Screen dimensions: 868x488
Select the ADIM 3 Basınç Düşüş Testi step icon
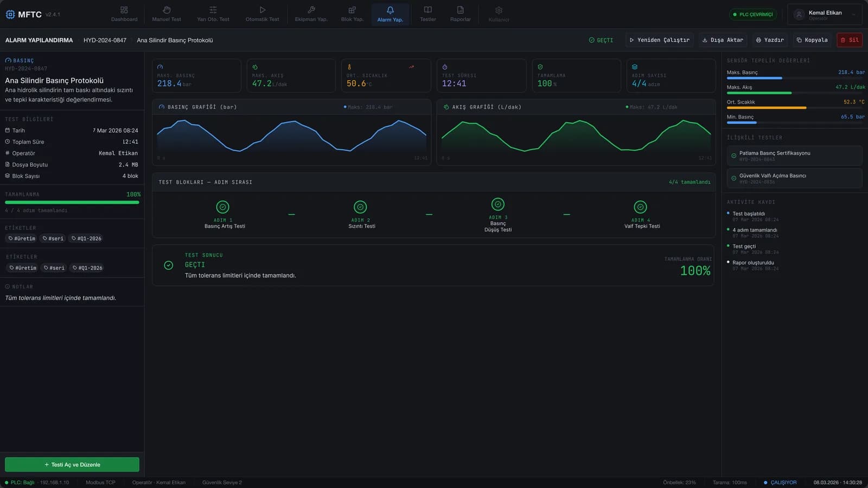pos(498,204)
